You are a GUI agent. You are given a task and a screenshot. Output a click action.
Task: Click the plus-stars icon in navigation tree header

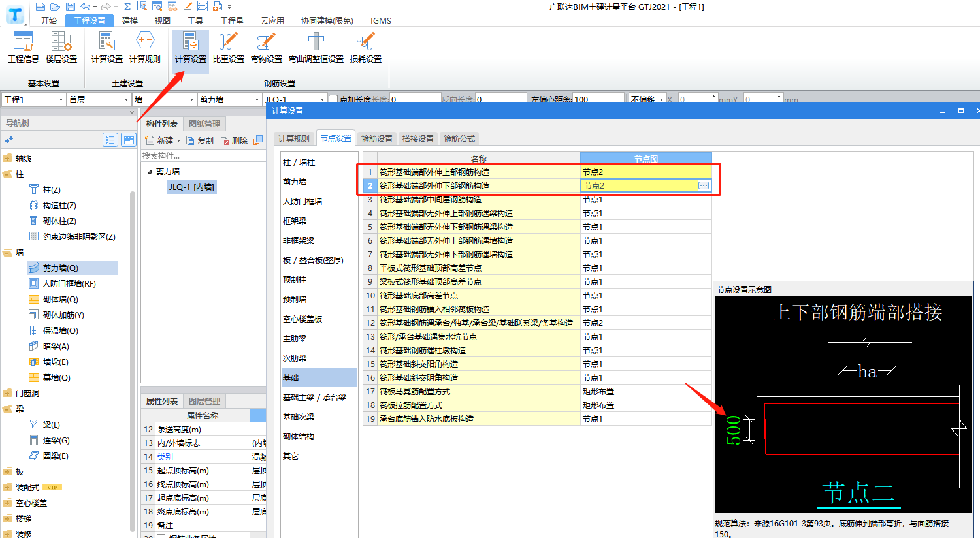[9, 140]
